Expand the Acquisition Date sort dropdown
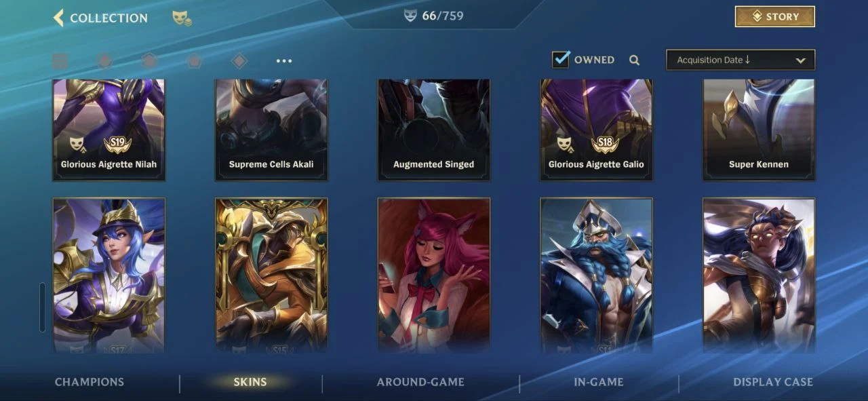This screenshot has width=868, height=401. 741,60
